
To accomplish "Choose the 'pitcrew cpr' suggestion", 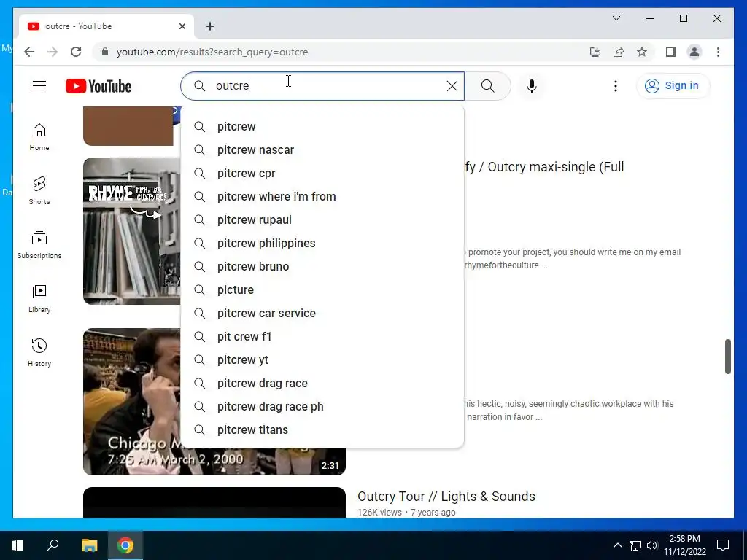I will [x=322, y=174].
